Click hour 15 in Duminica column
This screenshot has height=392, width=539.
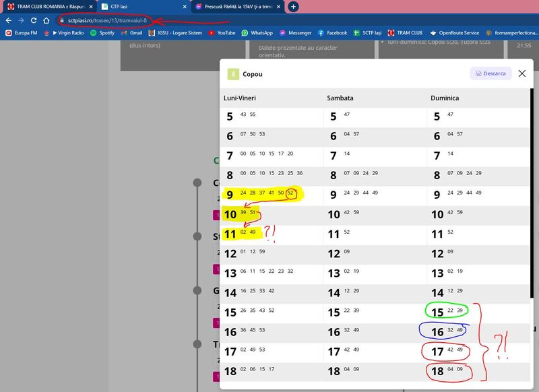click(x=437, y=313)
